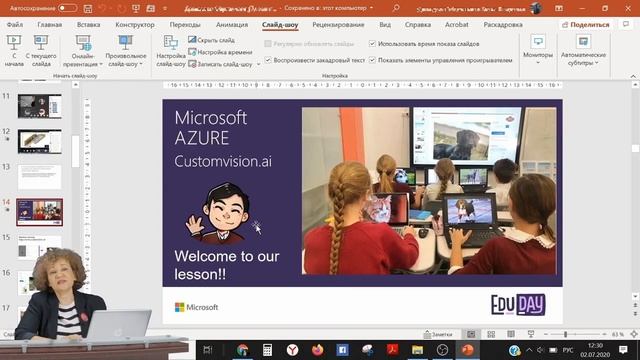Open the comments icon next to Share
Screen dimensions: 640x360
(x=626, y=24)
